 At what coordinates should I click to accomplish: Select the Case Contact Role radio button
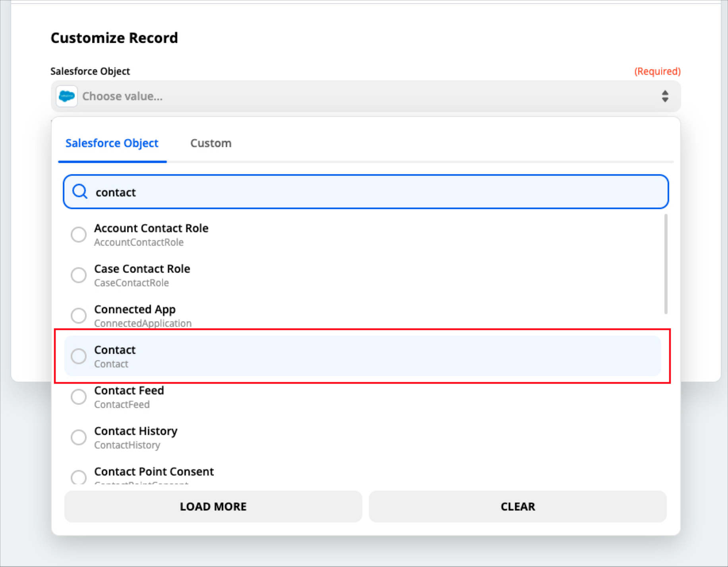tap(78, 275)
